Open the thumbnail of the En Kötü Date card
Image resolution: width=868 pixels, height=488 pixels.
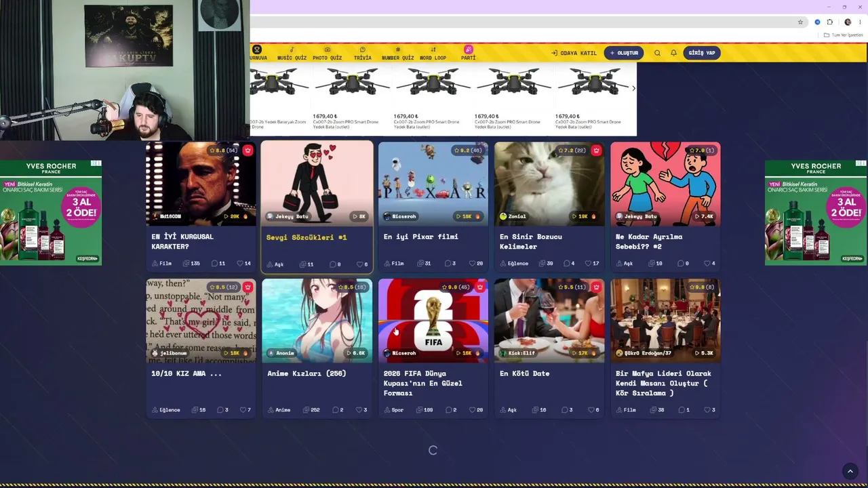pyautogui.click(x=549, y=320)
